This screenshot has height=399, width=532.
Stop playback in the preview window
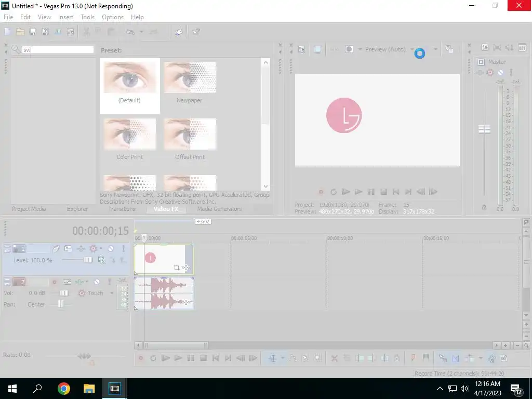383,192
